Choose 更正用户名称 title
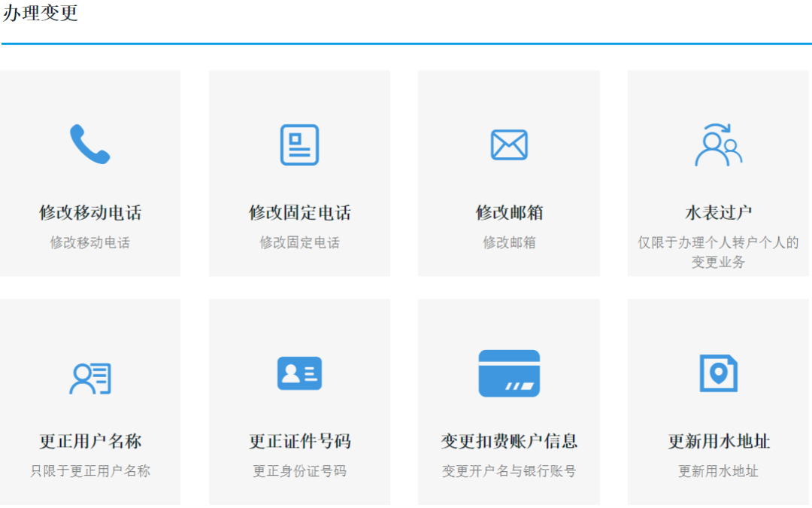 (x=90, y=442)
